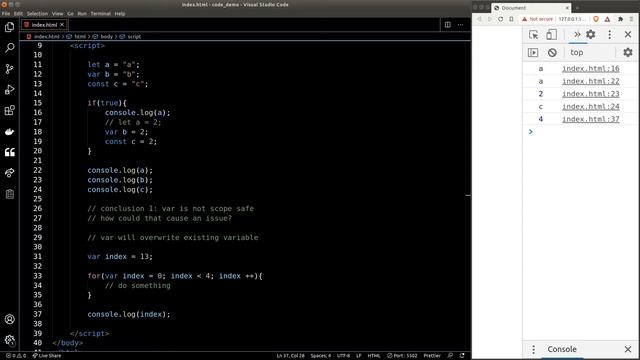Open DevTools settings gear in top toolbar
Viewport: 640px width, 360px height.
pyautogui.click(x=591, y=35)
